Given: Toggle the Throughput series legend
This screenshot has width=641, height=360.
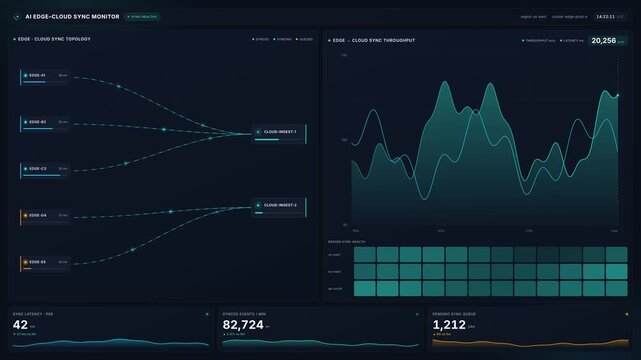Looking at the screenshot, I should click(539, 40).
